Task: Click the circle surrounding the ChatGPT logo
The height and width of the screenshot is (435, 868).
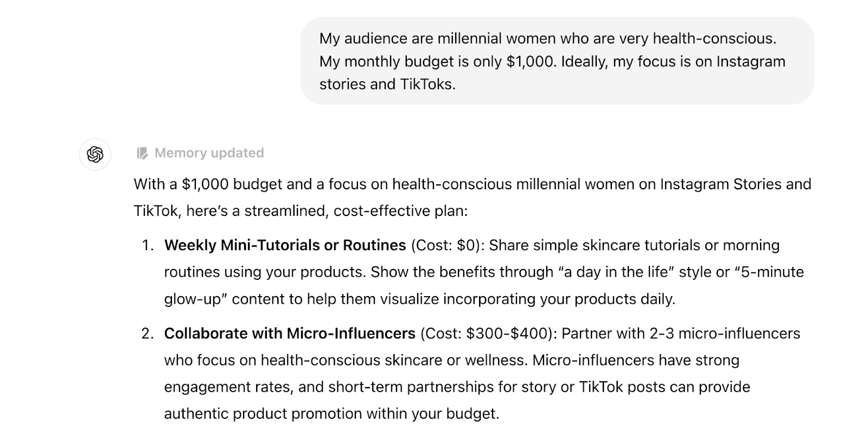Action: (x=95, y=153)
